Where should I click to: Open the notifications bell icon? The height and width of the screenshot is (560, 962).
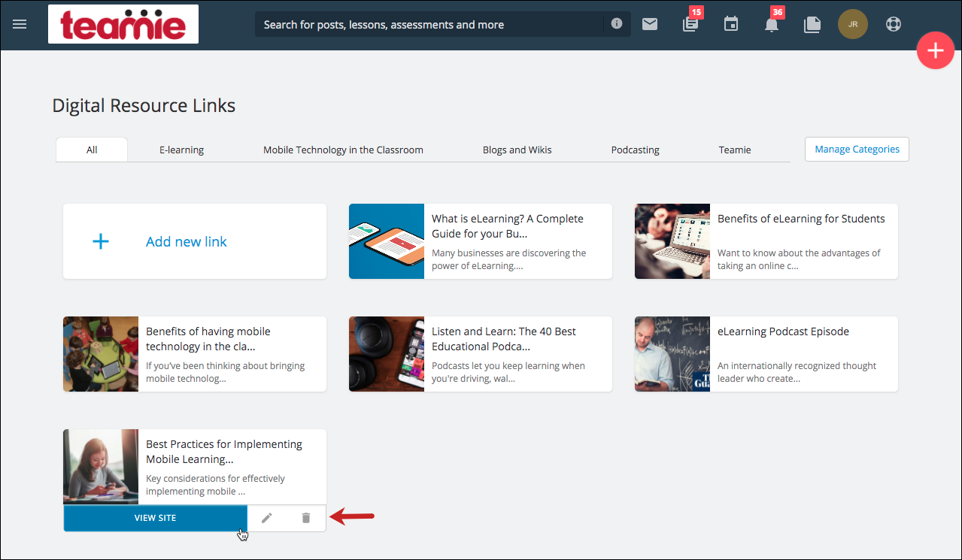click(x=772, y=24)
